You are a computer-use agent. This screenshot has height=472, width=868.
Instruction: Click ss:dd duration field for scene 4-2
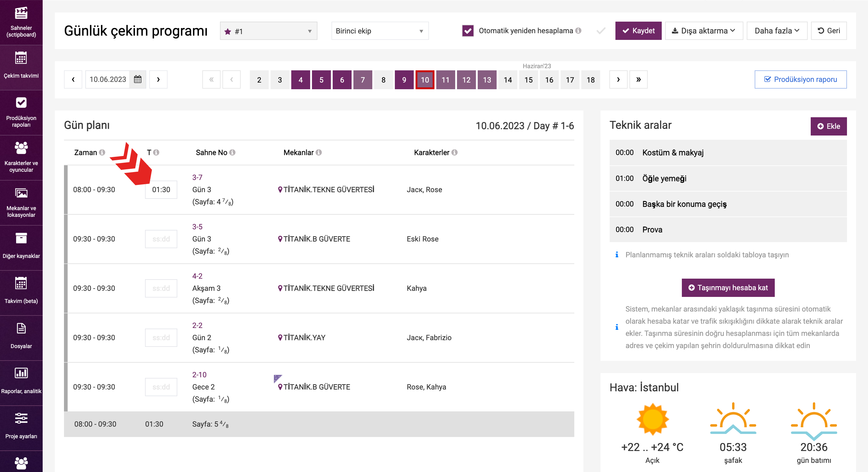pos(161,288)
